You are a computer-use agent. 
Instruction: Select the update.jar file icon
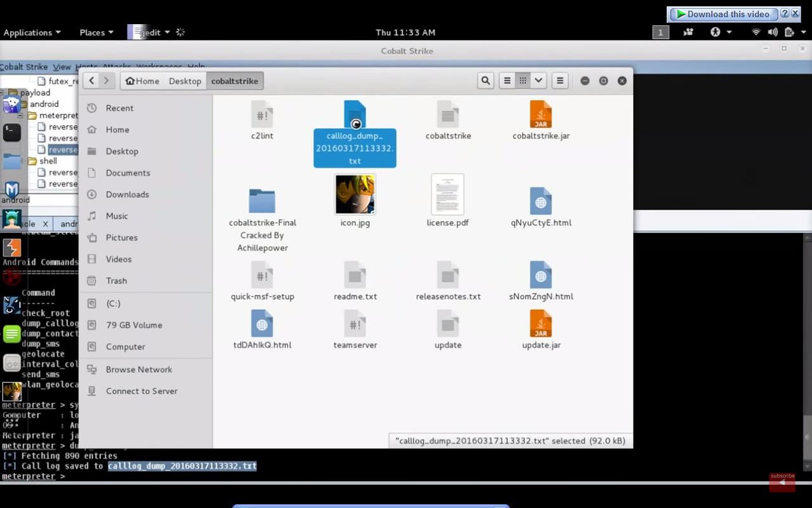(x=541, y=323)
